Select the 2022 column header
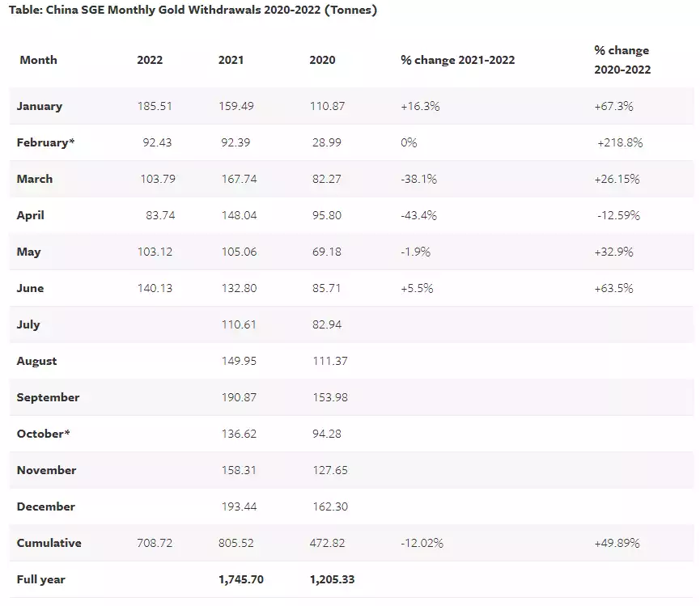This screenshot has width=700, height=606. 150,61
